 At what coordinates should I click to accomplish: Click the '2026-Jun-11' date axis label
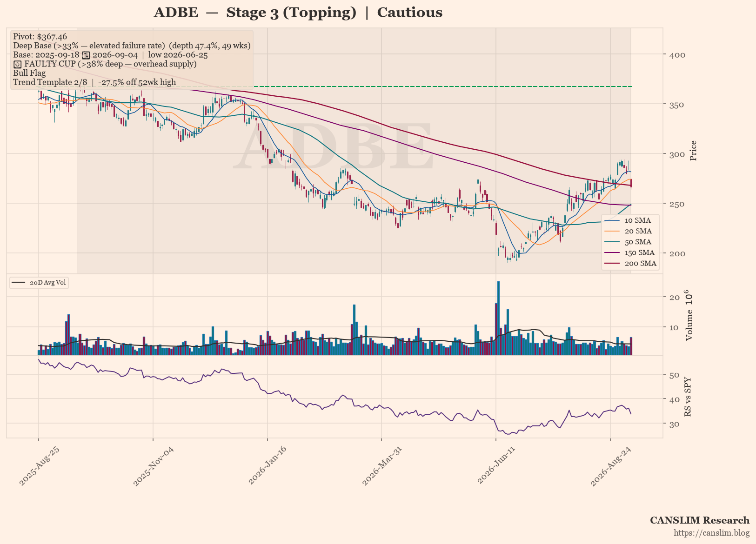(496, 466)
